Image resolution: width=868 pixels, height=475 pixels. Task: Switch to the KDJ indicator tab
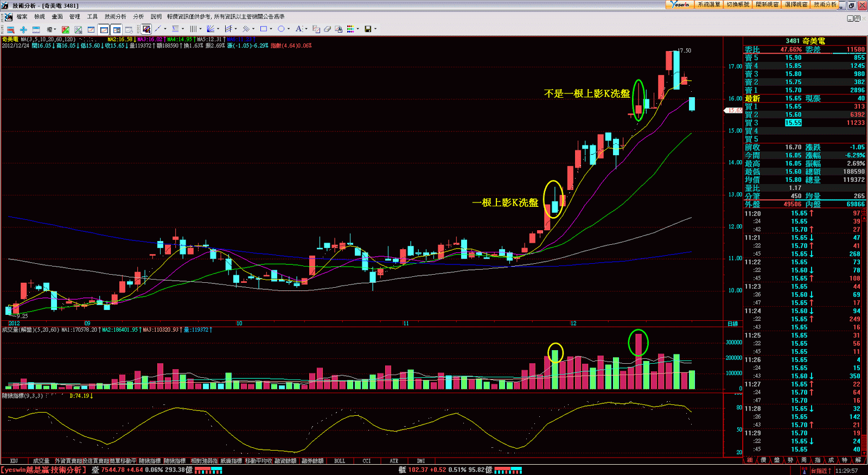point(14,461)
